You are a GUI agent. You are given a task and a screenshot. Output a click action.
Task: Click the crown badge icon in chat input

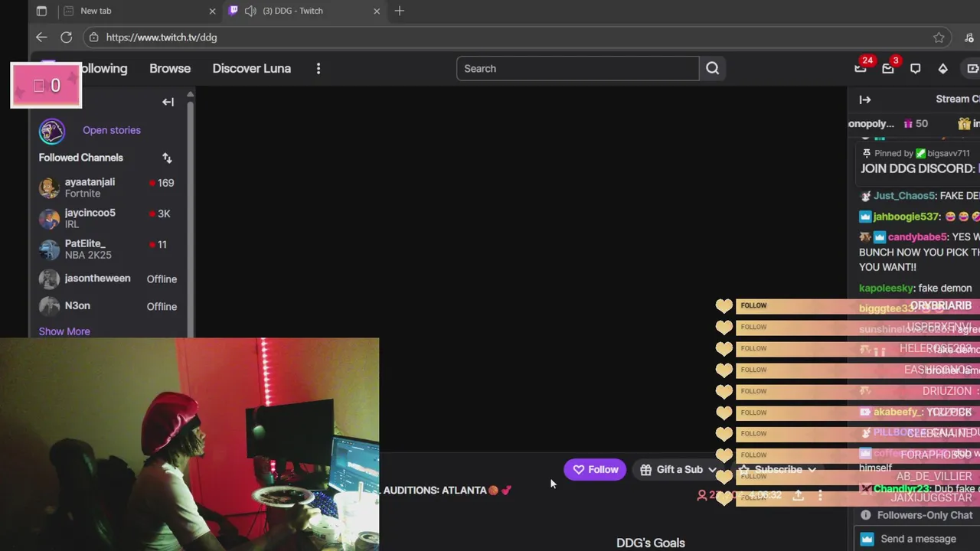867,539
